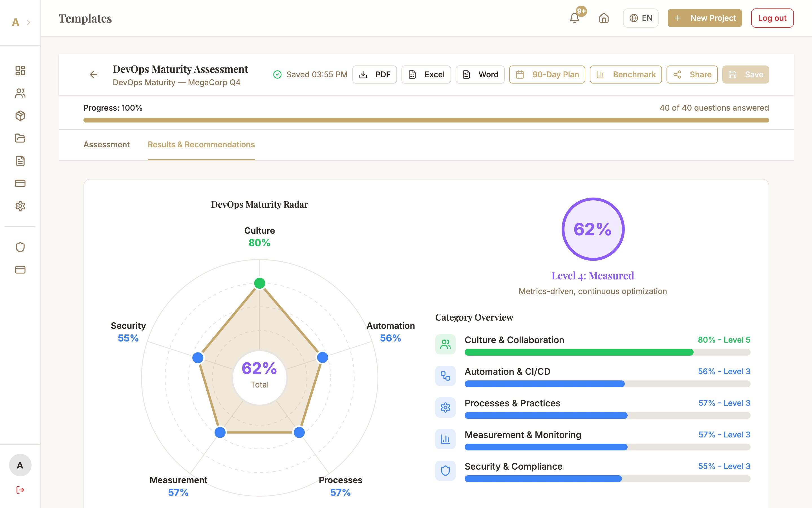Click the Security & Compliance shield icon
This screenshot has height=508, width=812.
pyautogui.click(x=445, y=471)
